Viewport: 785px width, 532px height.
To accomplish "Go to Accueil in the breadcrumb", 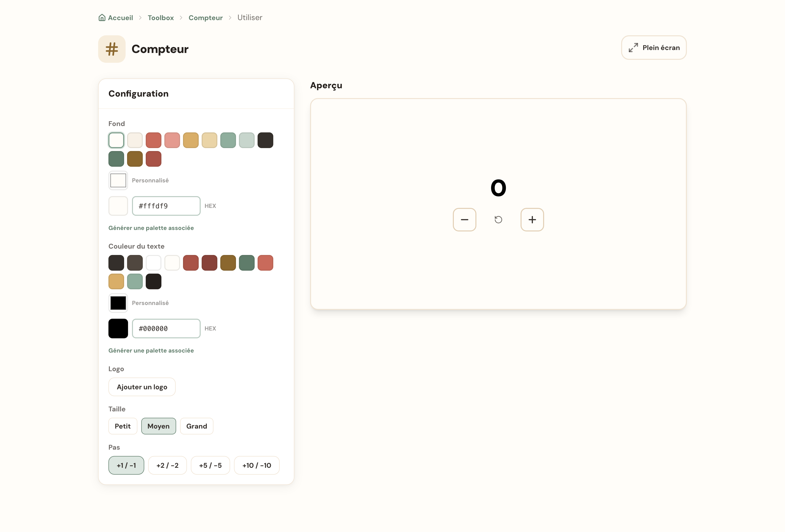I will [x=116, y=18].
